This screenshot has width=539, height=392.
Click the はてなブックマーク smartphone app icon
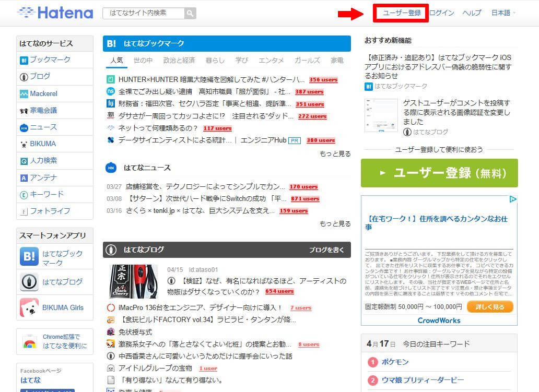coord(29,257)
